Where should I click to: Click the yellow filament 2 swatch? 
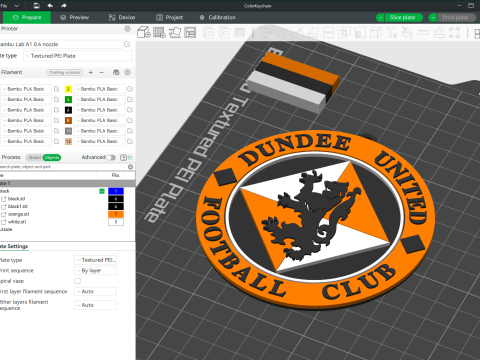[68, 89]
